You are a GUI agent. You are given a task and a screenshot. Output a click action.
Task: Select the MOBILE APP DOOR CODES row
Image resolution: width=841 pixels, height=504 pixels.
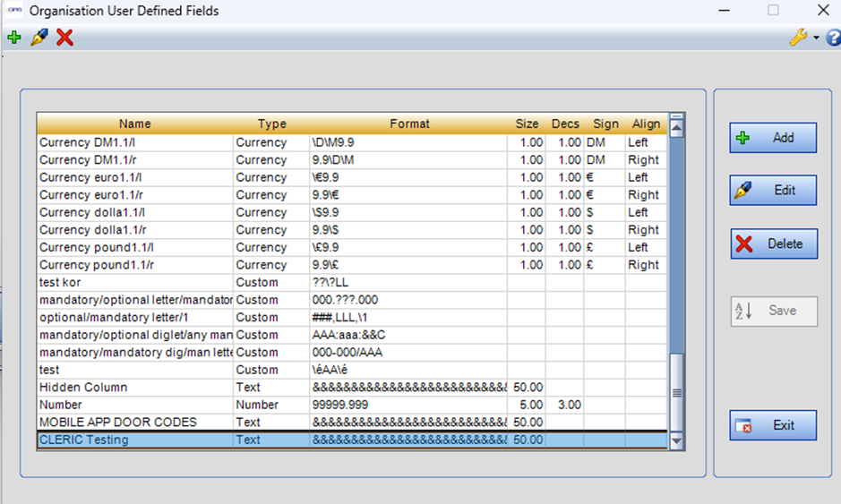(x=134, y=422)
